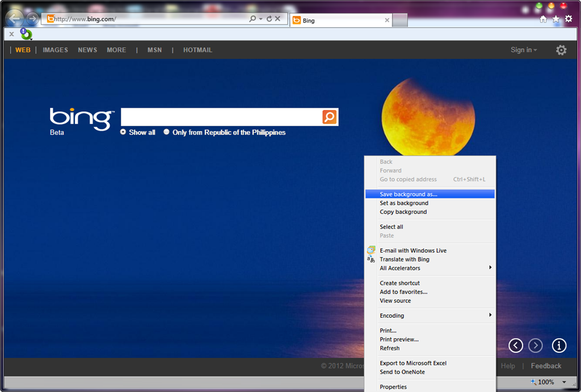Open Bing settings gear icon
Image resolution: width=581 pixels, height=392 pixels.
click(x=561, y=50)
